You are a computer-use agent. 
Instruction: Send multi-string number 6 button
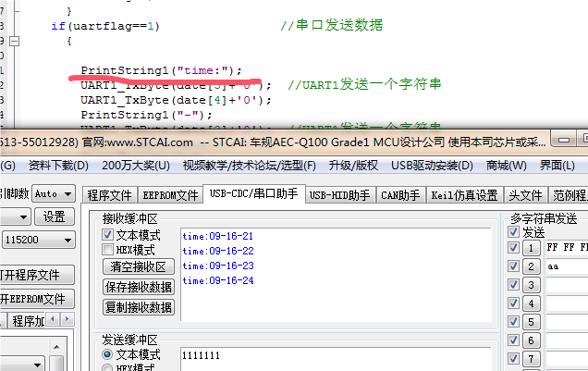pyautogui.click(x=531, y=340)
